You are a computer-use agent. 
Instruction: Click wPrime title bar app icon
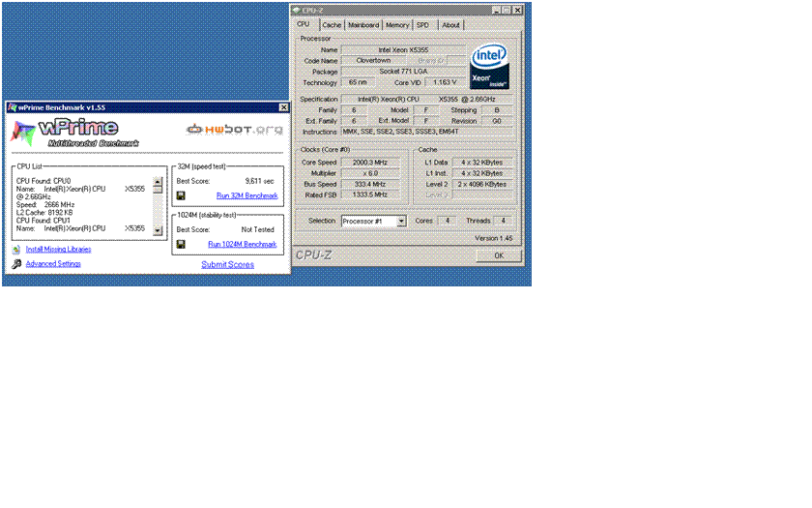13,107
